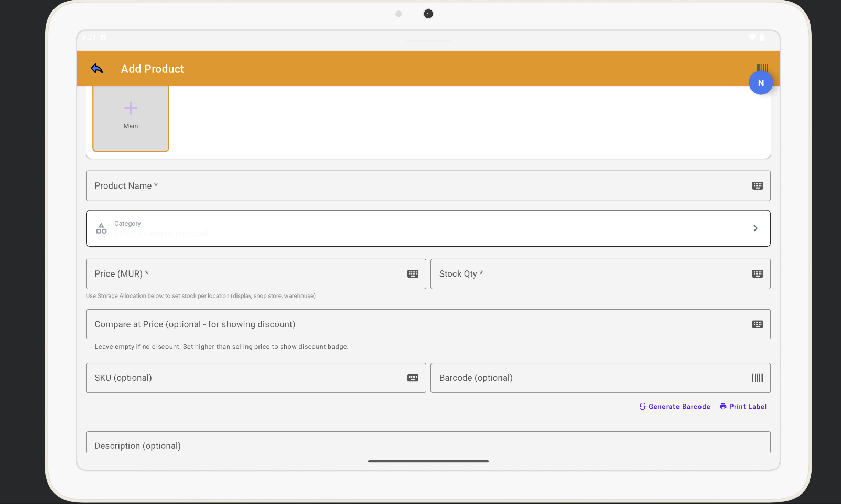
Task: Click Generate Barcode button
Action: pyautogui.click(x=675, y=407)
